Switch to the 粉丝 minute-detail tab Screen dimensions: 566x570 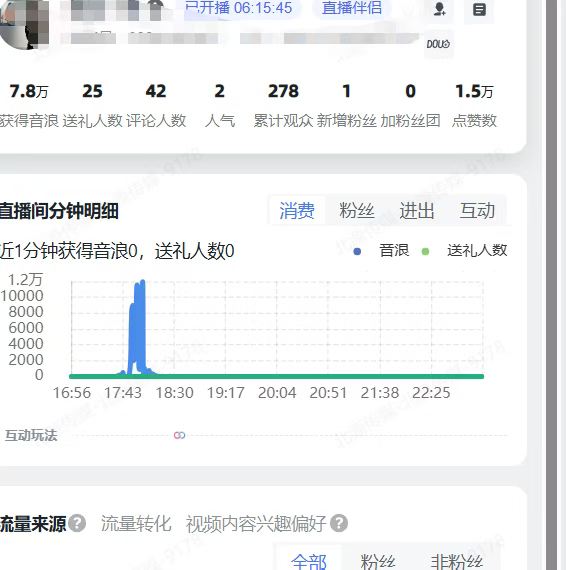[357, 211]
